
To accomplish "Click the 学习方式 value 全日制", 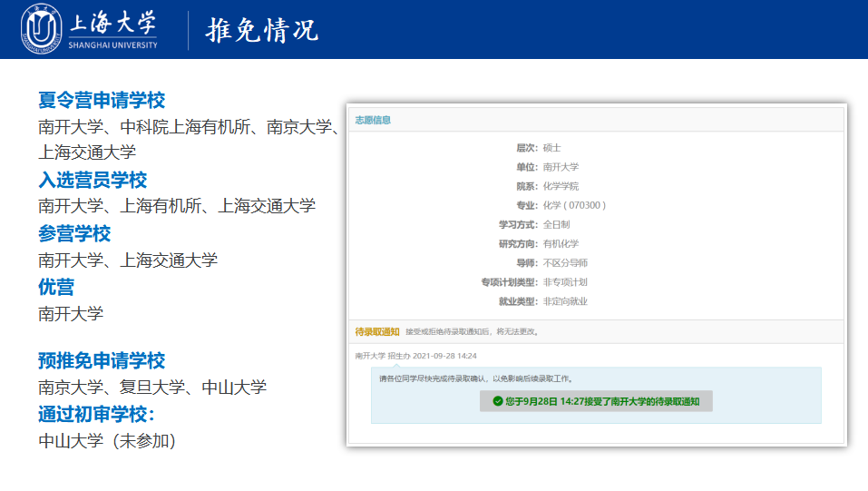I will 556,224.
